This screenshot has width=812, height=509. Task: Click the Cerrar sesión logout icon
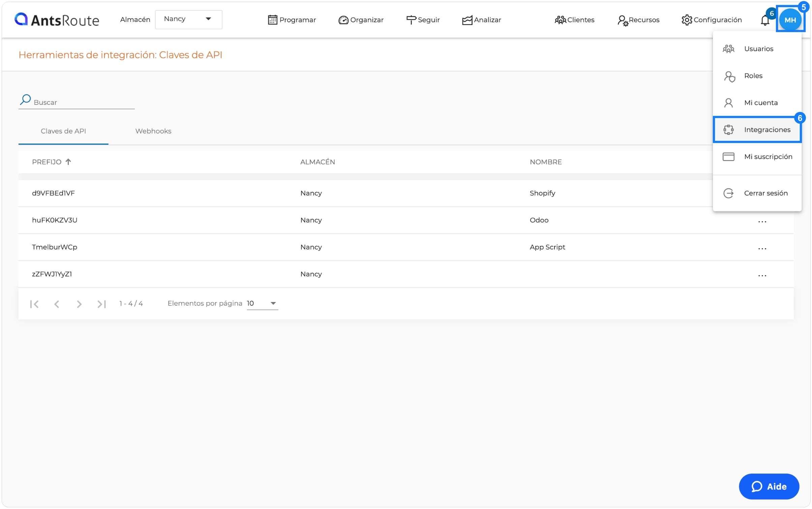click(x=728, y=193)
